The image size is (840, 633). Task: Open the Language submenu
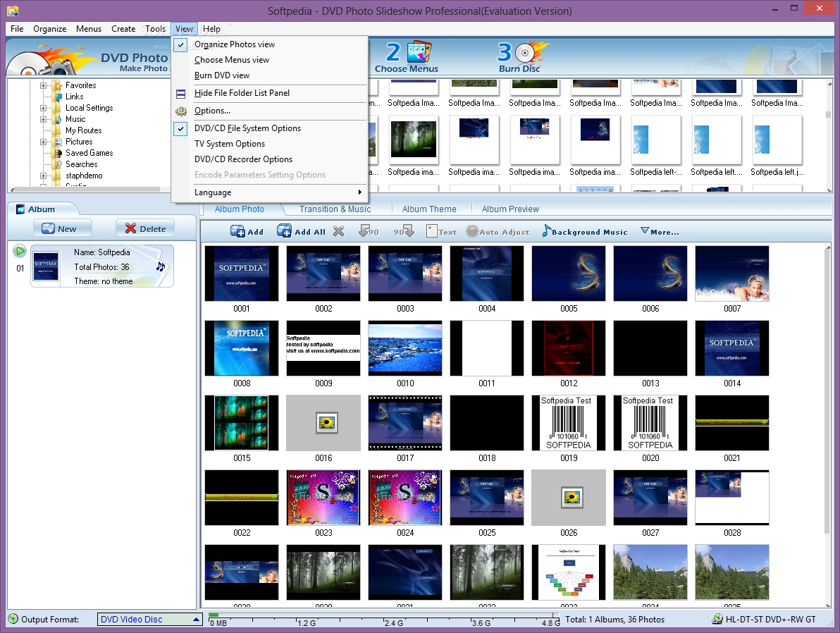tap(270, 192)
